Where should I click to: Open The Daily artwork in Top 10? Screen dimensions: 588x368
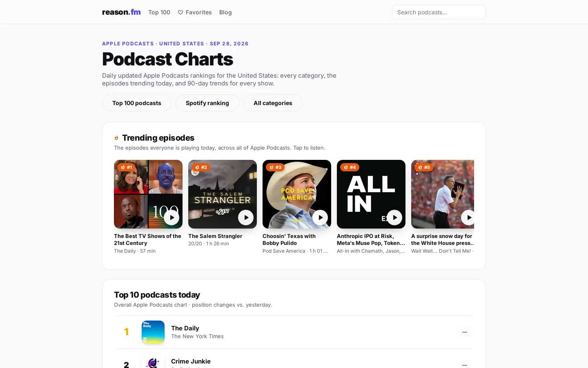click(x=153, y=332)
